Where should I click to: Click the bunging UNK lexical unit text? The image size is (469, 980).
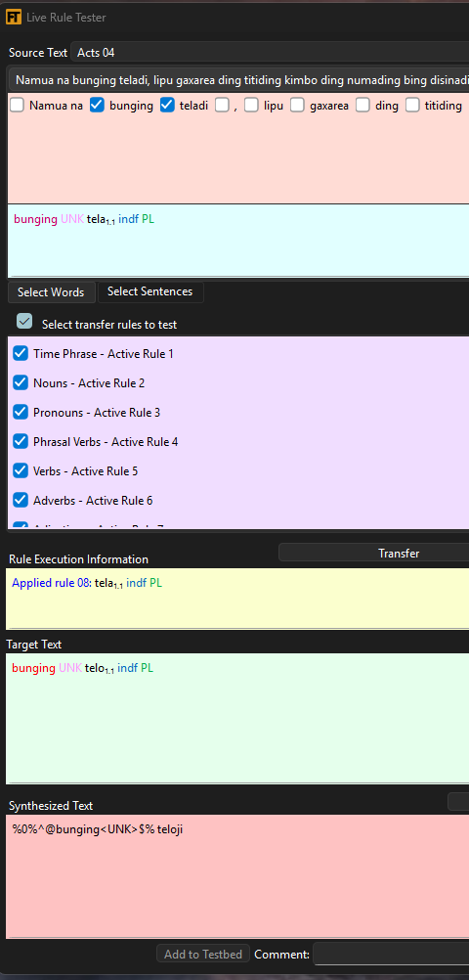pyautogui.click(x=49, y=219)
